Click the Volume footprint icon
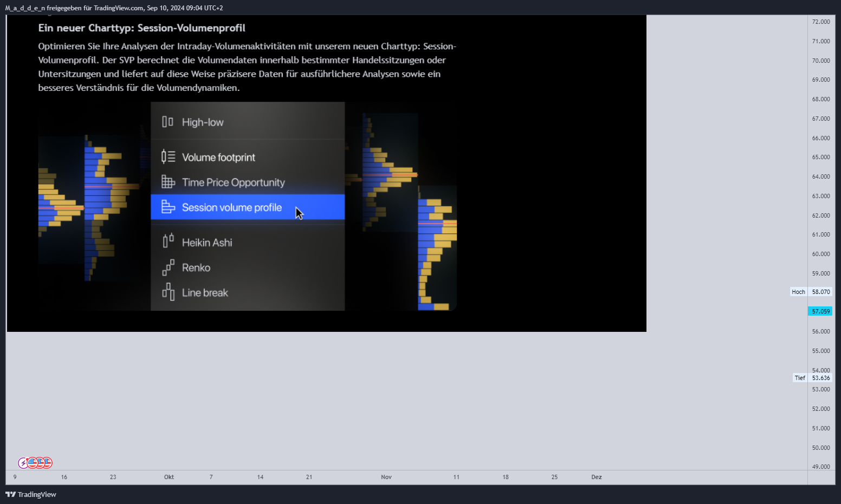Screen dimensions: 841x504 coord(168,157)
